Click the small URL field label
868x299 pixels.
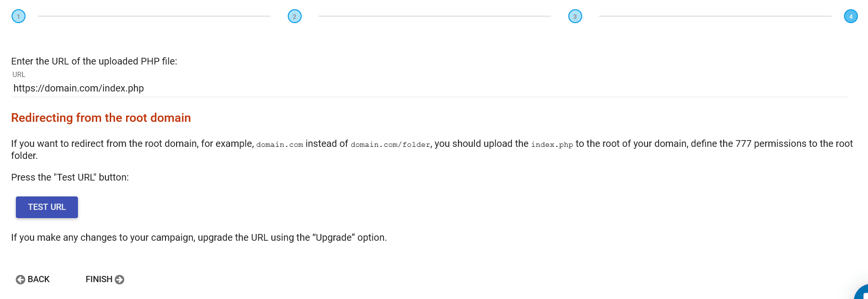click(x=19, y=75)
